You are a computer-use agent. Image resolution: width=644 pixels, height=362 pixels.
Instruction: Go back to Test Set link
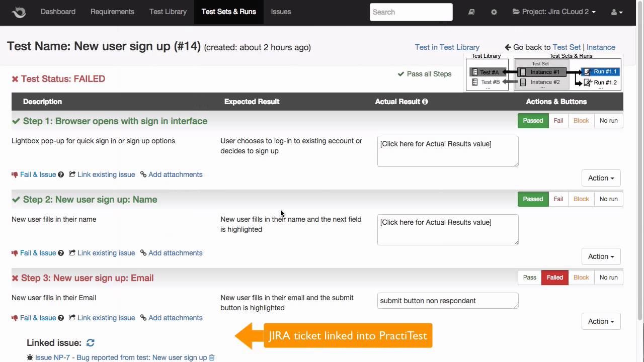(x=567, y=47)
